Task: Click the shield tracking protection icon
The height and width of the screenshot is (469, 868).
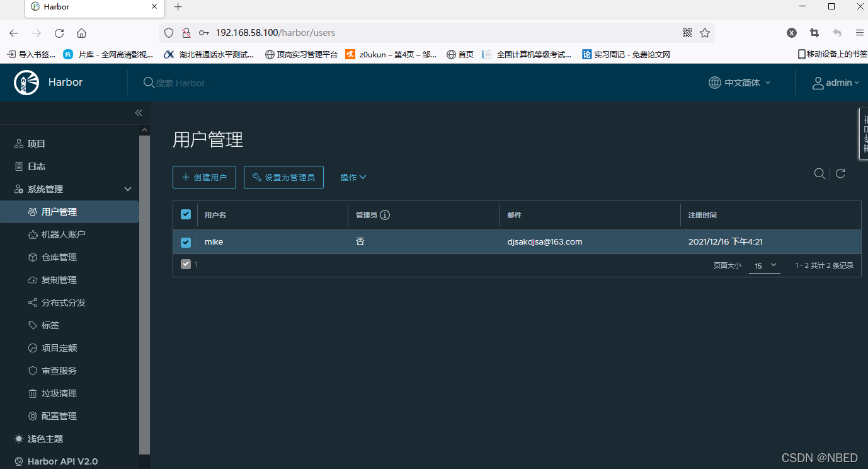Action: 168,33
